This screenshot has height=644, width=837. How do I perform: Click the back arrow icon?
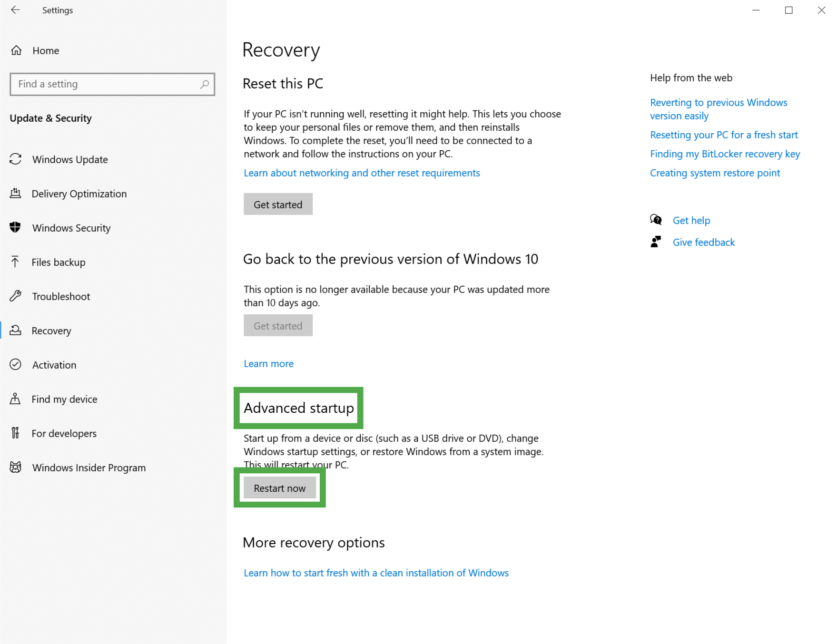15,10
